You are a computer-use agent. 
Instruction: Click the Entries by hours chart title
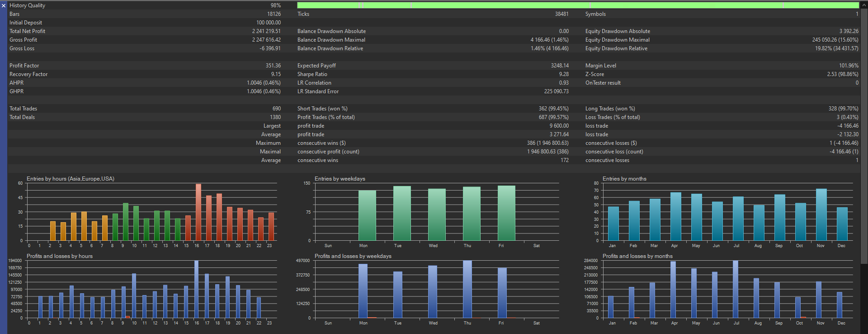tap(71, 179)
